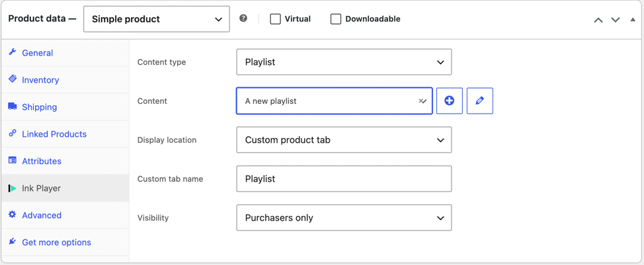Click the Ink Player play icon
644x265 pixels.
[x=13, y=188]
